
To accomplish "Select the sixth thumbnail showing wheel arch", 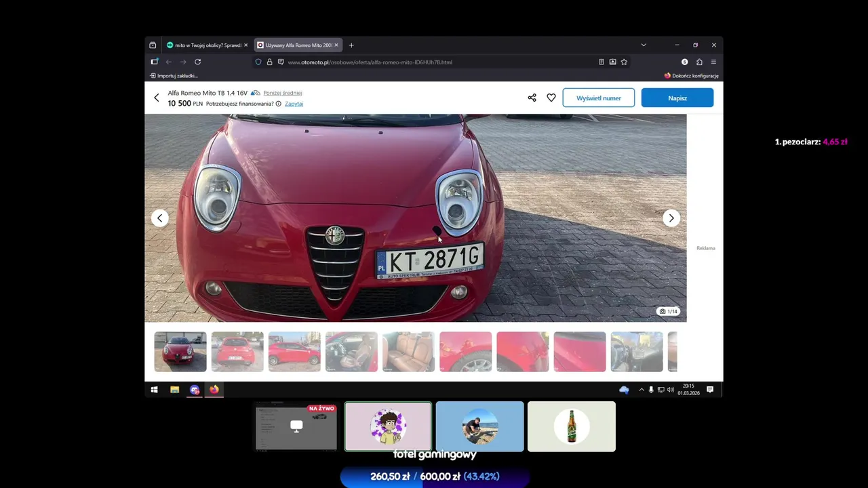I will (465, 352).
